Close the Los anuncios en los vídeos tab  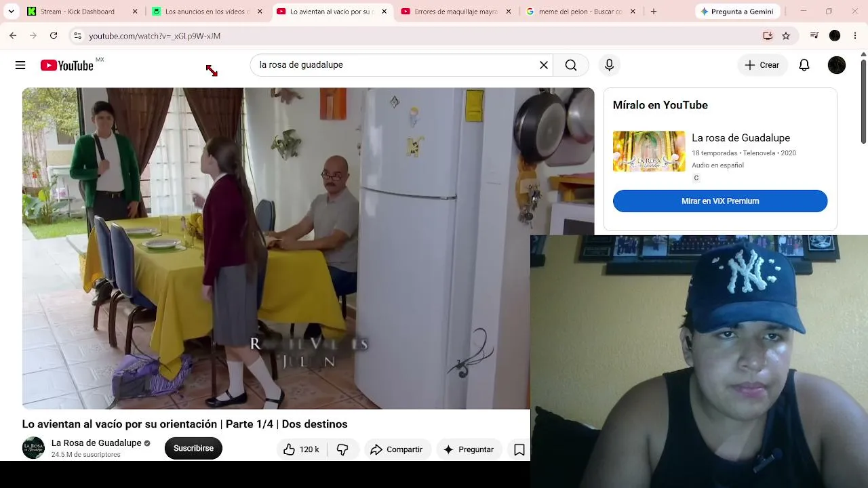260,12
